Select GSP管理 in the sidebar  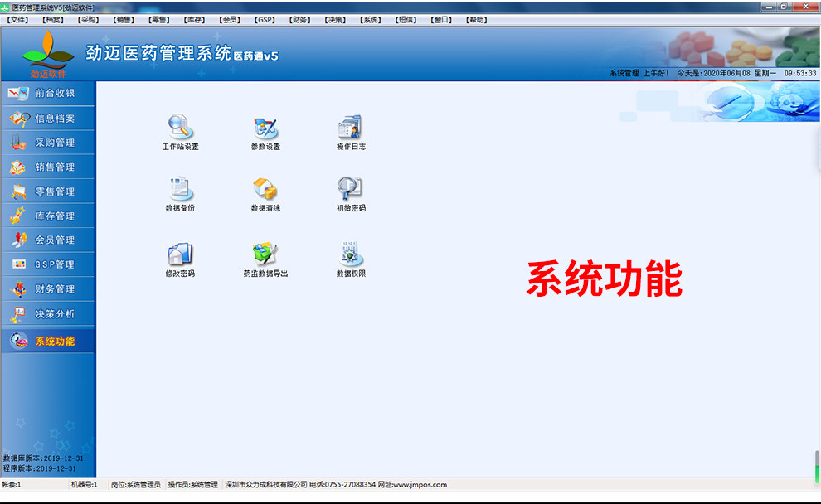47,264
